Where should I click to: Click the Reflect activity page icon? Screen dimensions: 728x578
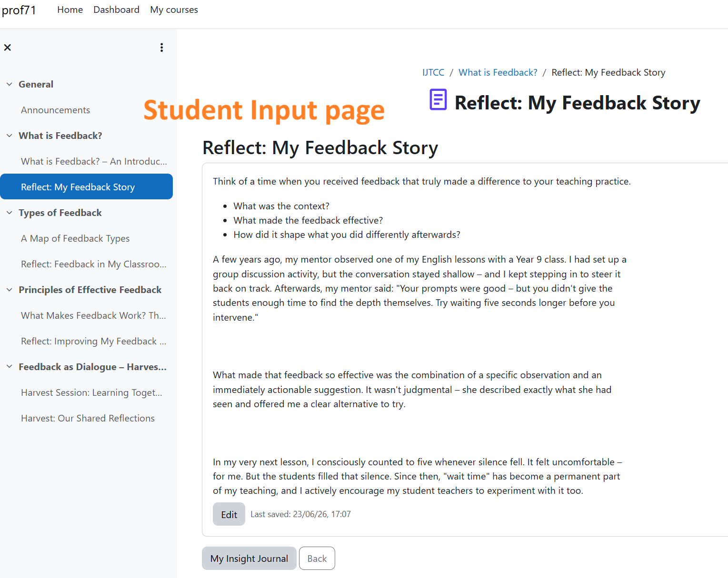click(438, 100)
